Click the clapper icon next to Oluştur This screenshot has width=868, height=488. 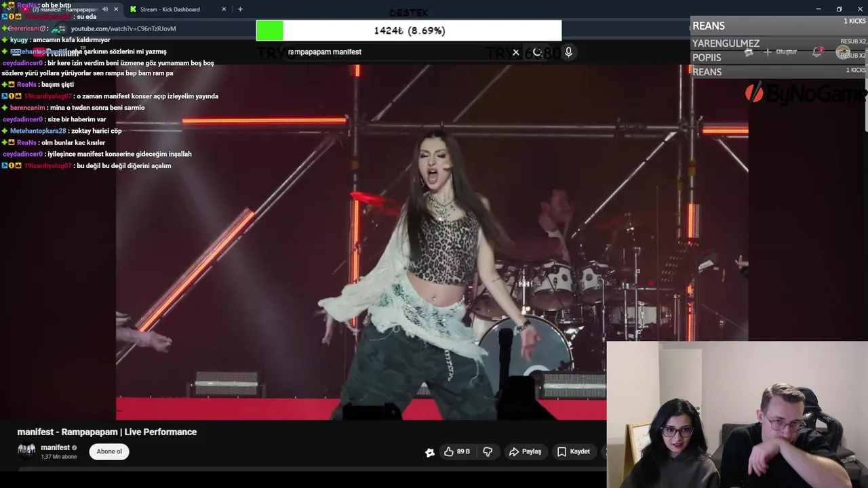tap(749, 52)
